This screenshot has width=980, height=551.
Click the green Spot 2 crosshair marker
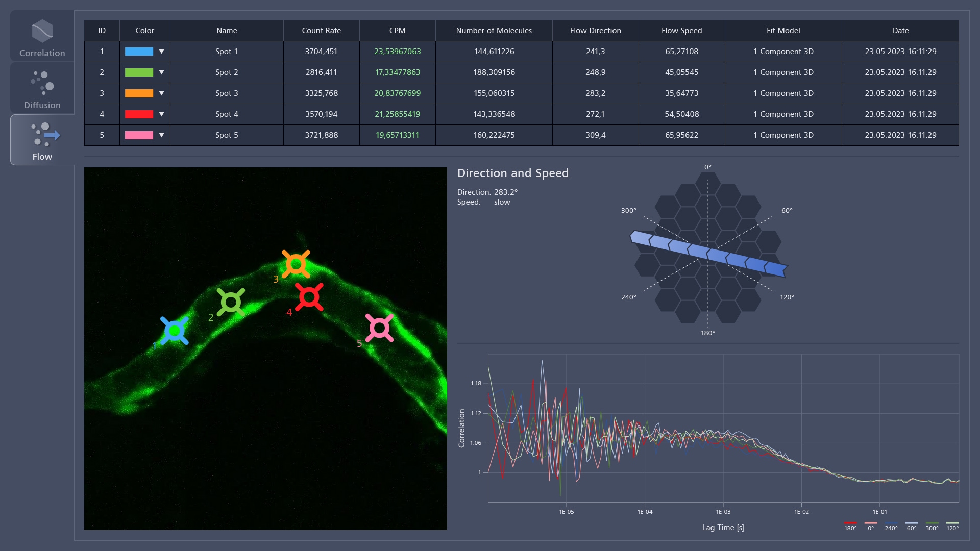(x=231, y=303)
